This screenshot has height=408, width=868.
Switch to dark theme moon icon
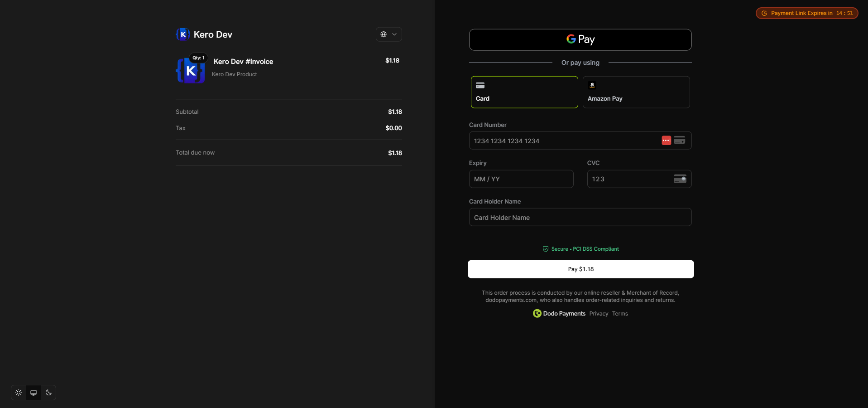[x=48, y=393]
